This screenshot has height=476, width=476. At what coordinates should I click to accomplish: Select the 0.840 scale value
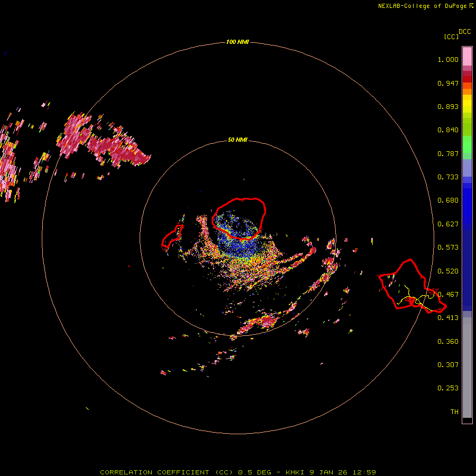click(x=448, y=130)
